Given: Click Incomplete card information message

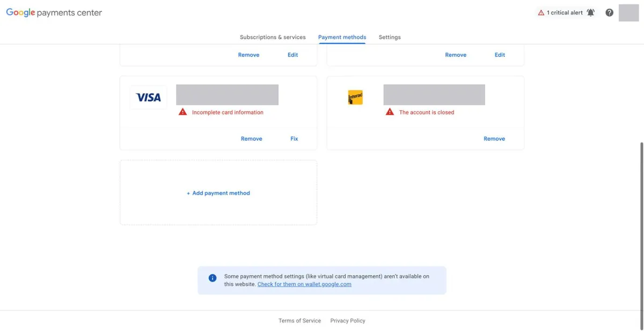Looking at the screenshot, I should coord(228,112).
